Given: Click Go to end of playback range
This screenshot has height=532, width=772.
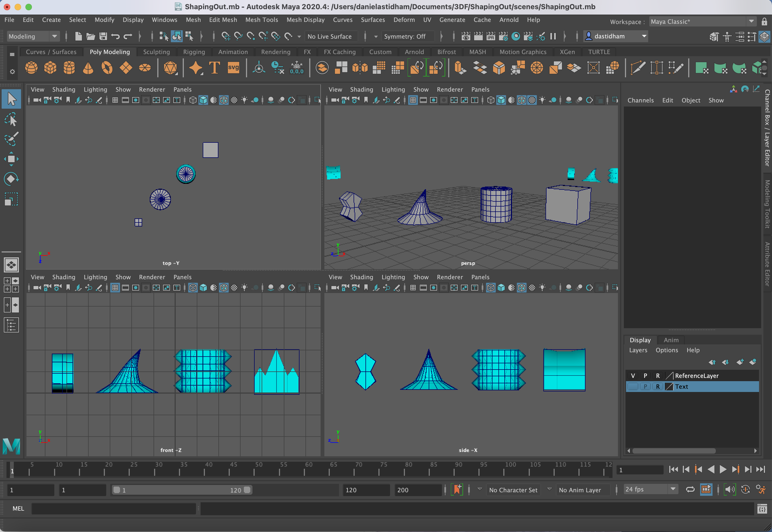Looking at the screenshot, I should coord(760,469).
